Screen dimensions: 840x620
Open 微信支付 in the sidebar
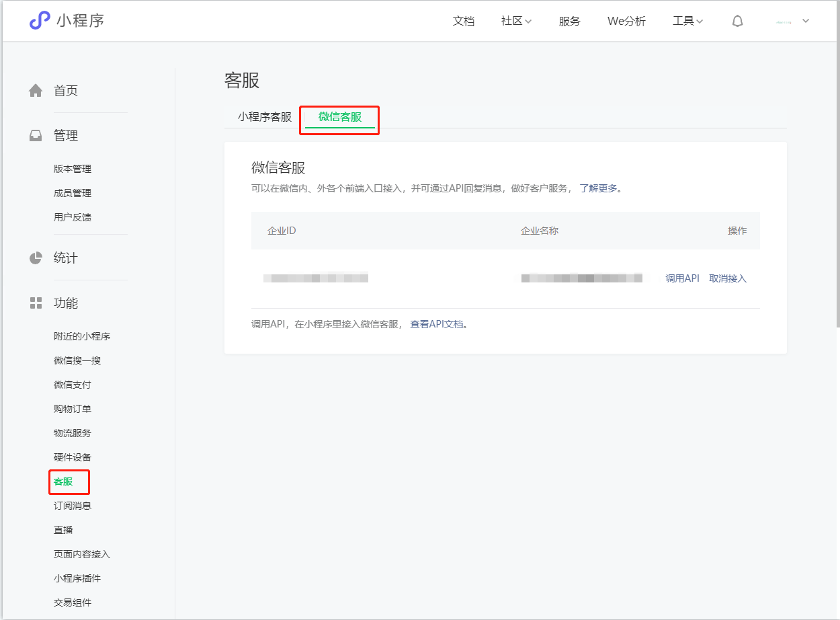pyautogui.click(x=73, y=385)
